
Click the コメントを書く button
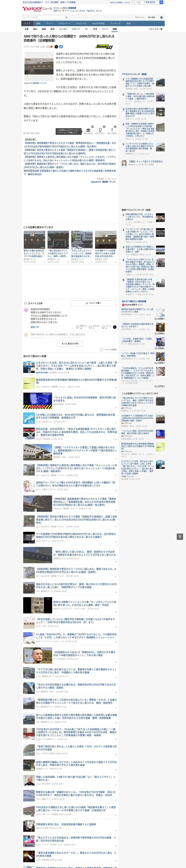click(93, 303)
